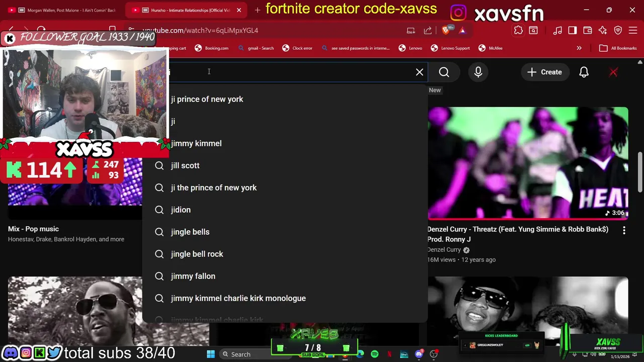The width and height of the screenshot is (644, 362).
Task: Open the Mix - Pop music playlist title
Action: point(33,229)
